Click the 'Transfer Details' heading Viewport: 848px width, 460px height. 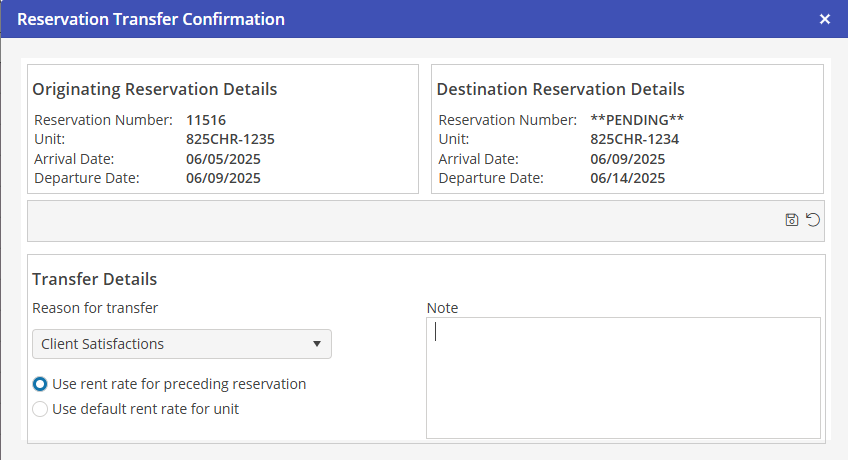(x=95, y=279)
